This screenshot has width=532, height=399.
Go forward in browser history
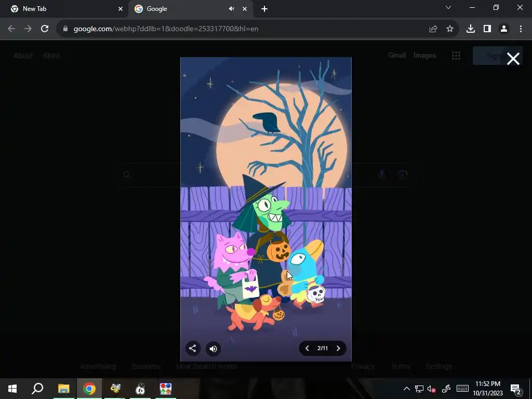click(x=28, y=29)
